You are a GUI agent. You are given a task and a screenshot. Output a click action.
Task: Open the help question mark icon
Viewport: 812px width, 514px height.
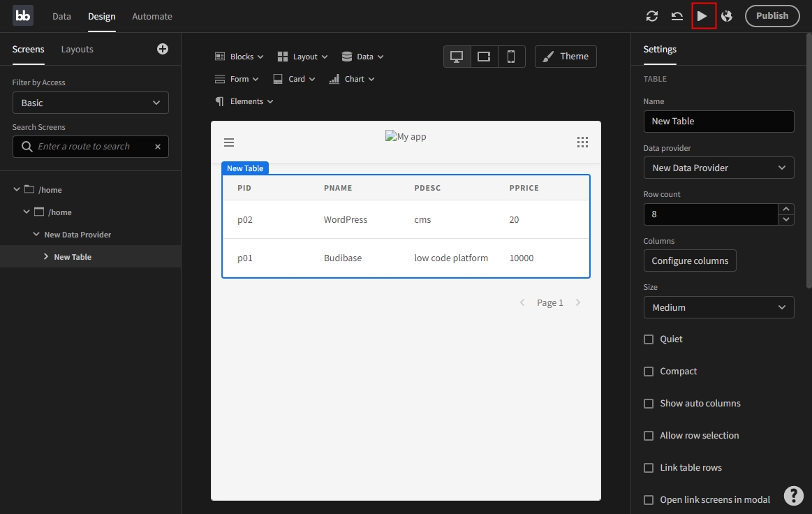pos(793,495)
